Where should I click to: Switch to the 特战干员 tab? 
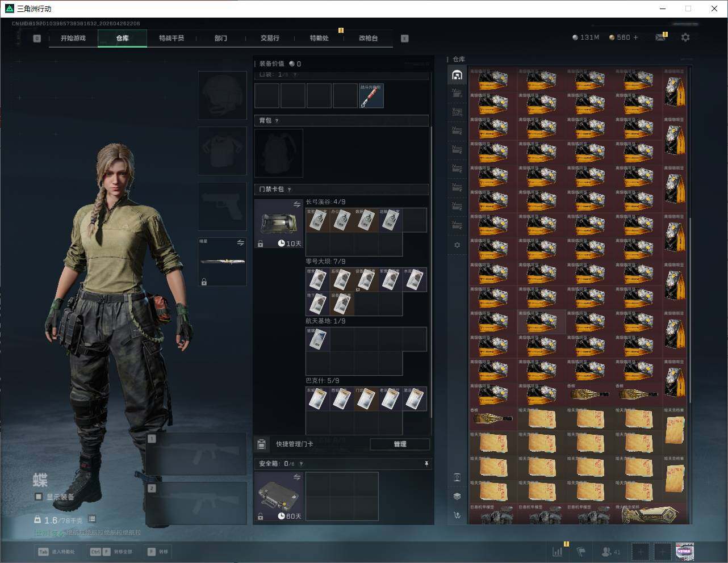coord(171,38)
